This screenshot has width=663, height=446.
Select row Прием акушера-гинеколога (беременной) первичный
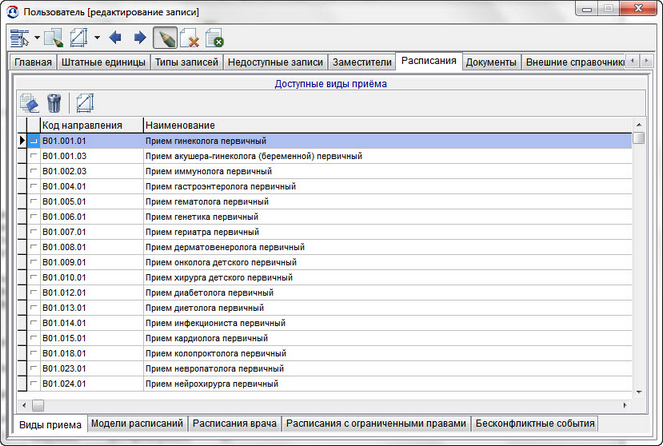tap(325, 156)
